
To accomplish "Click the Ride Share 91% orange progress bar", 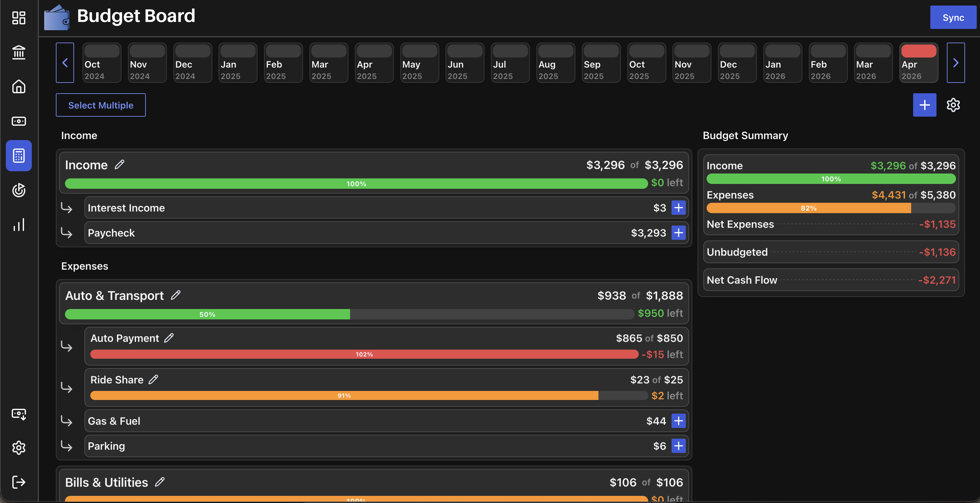I will (x=369, y=396).
